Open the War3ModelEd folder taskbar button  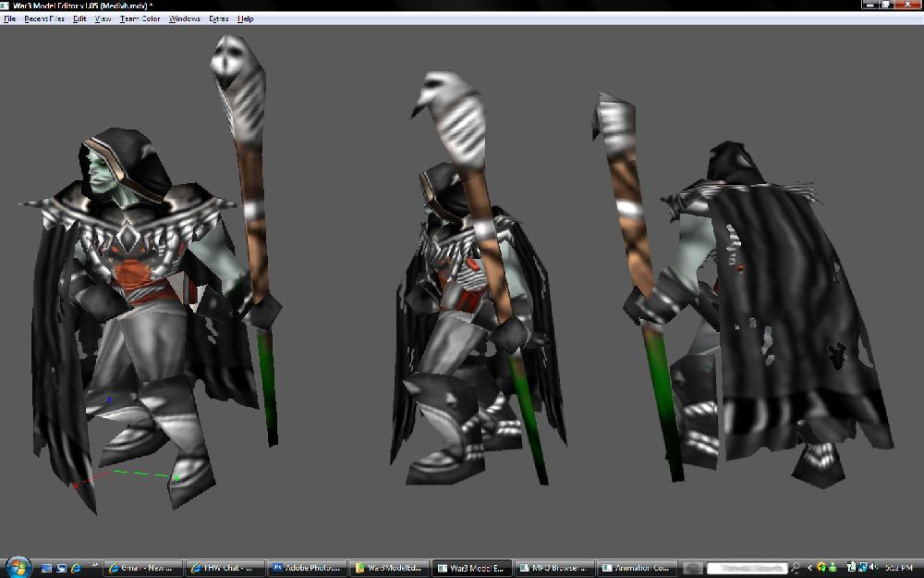(x=389, y=568)
